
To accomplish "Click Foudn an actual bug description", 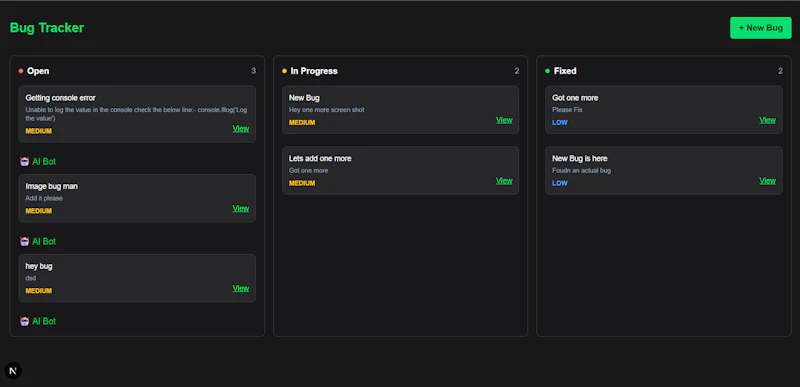I will coord(581,170).
